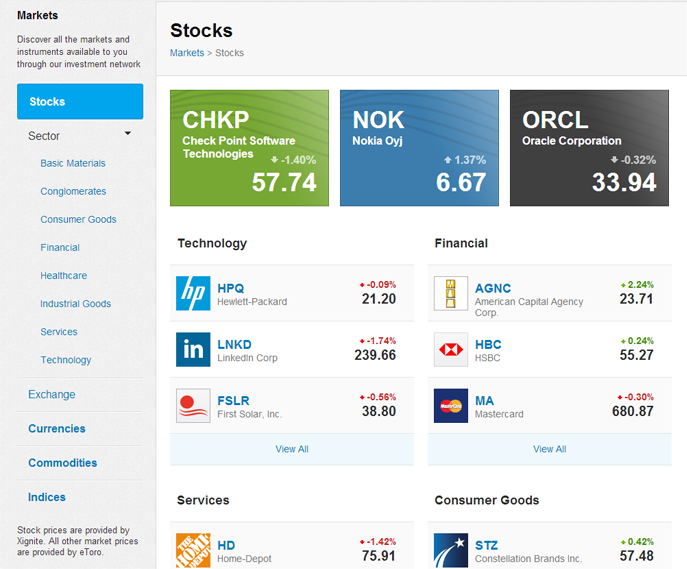
Task: Open the HBC ticker link
Action: point(488,344)
